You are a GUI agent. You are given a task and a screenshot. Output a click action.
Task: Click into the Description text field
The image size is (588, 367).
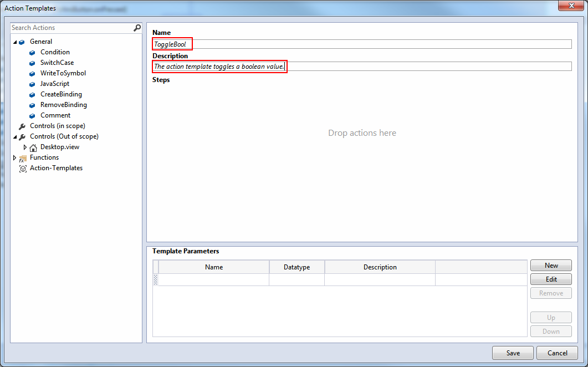point(362,67)
